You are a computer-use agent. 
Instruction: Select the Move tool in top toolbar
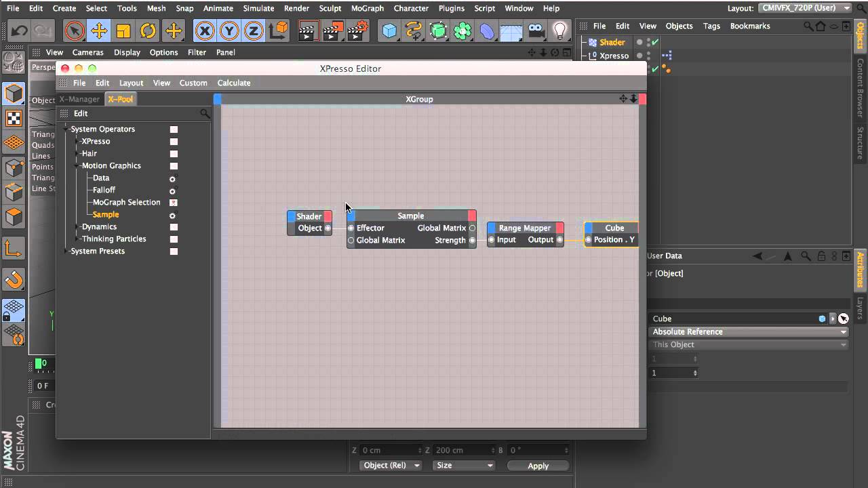pyautogui.click(x=99, y=30)
